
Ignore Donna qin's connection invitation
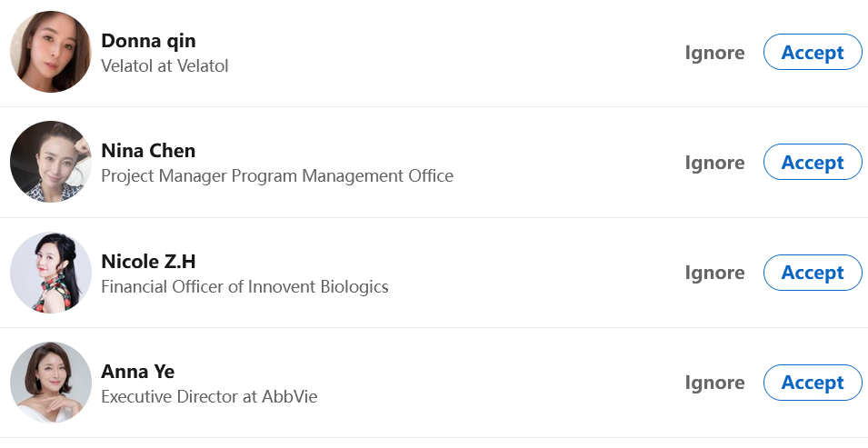tap(714, 53)
